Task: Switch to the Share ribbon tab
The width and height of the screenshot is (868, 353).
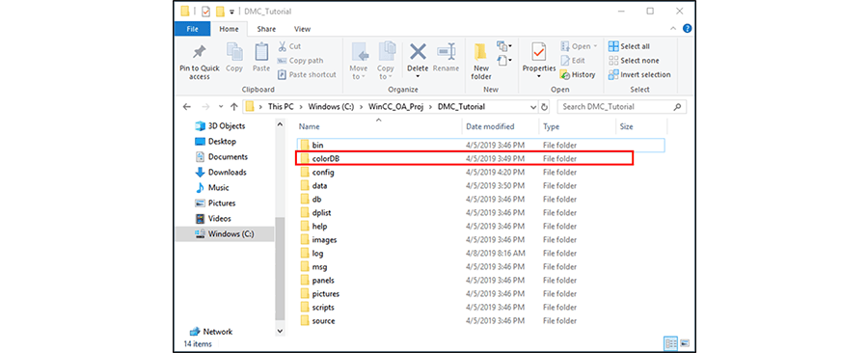Action: click(266, 29)
